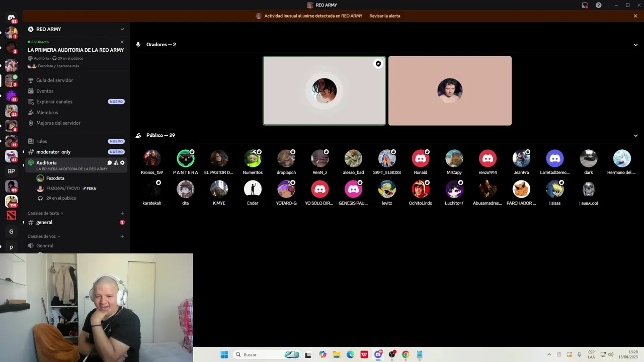This screenshot has height=362, width=644.
Task: Open Auditoria channel settings gear
Action: coord(122,163)
